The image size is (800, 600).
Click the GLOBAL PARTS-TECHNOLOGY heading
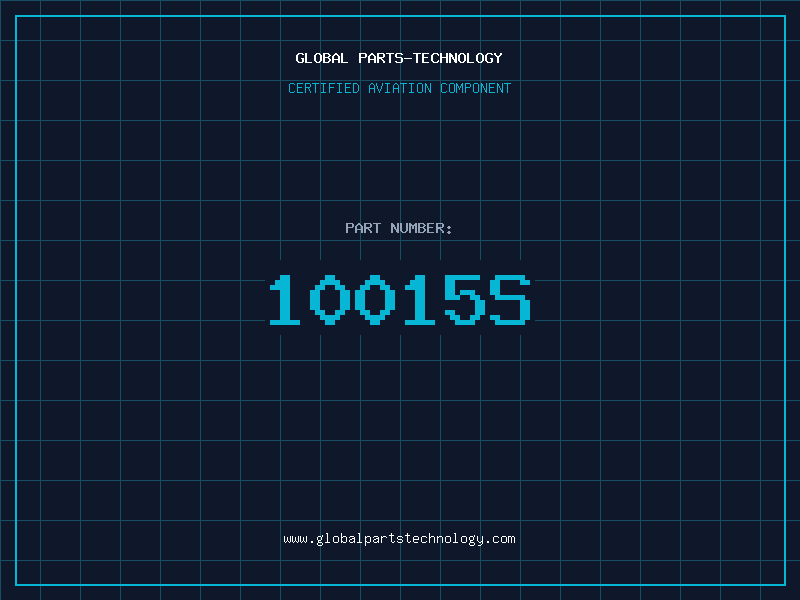tap(399, 58)
